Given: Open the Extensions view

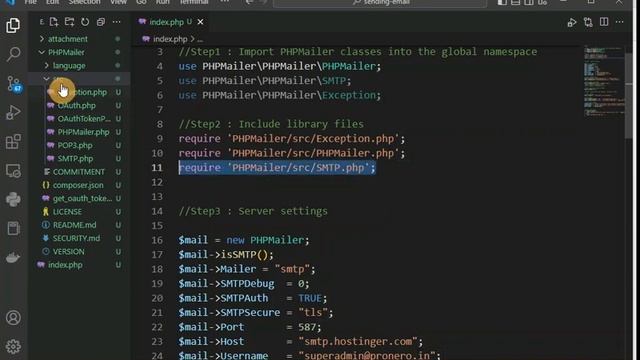Looking at the screenshot, I should pos(13,142).
